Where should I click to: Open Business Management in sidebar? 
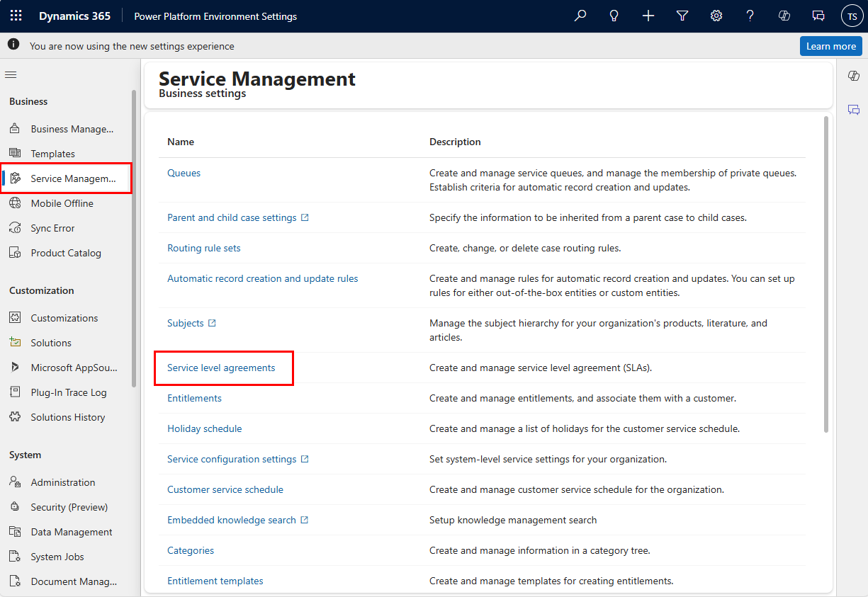pyautogui.click(x=67, y=129)
